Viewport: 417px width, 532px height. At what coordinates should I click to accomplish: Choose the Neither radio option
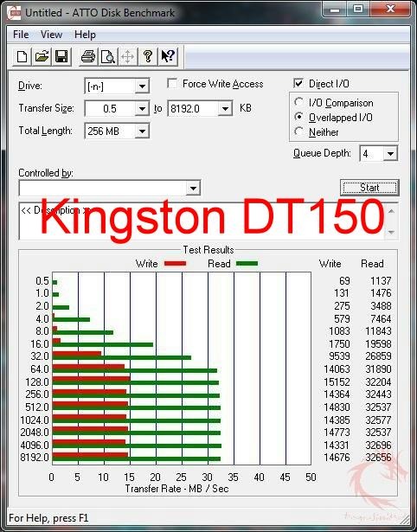pos(299,131)
